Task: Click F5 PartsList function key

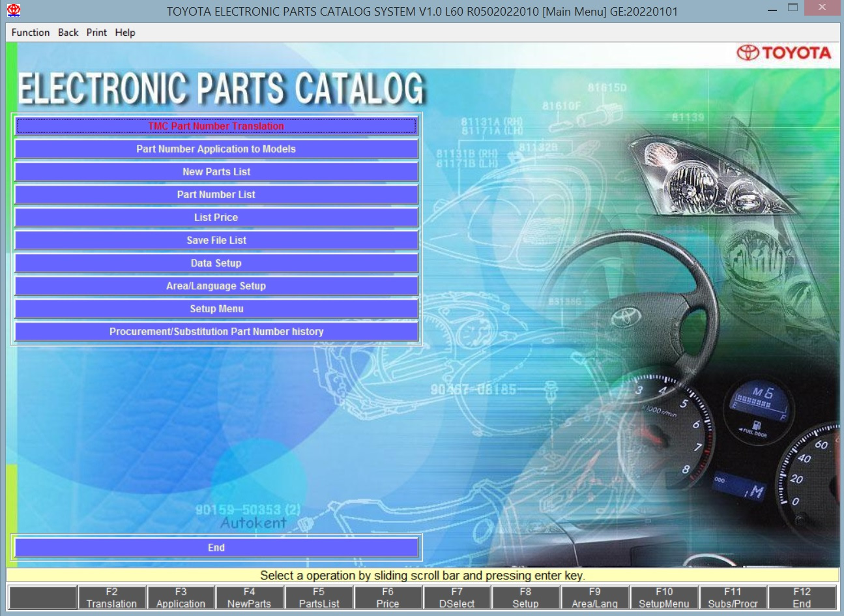Action: [319, 598]
